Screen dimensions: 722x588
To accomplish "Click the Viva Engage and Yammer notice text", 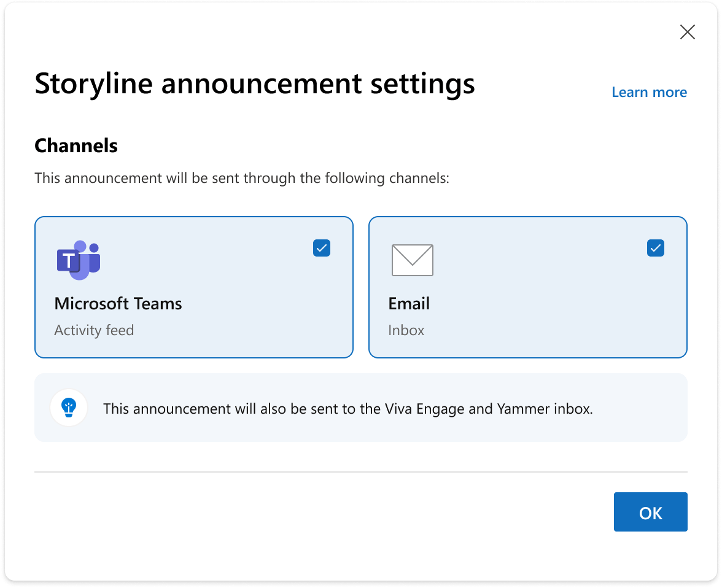I will [x=347, y=409].
